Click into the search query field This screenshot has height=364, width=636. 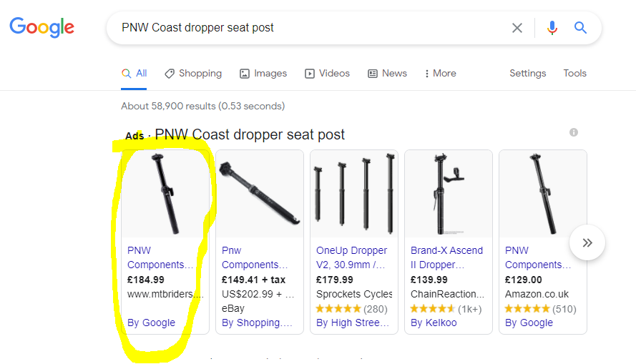[x=308, y=28]
